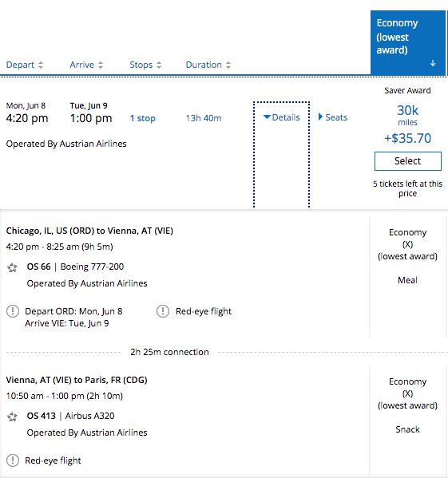Sort flights by Stops column
Image resolution: width=448 pixels, height=478 pixels.
[x=145, y=65]
